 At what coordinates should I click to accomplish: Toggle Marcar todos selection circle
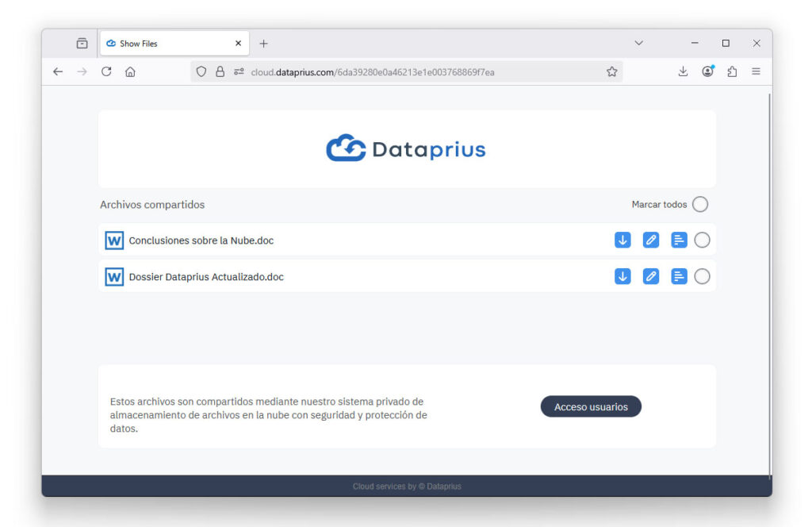700,204
